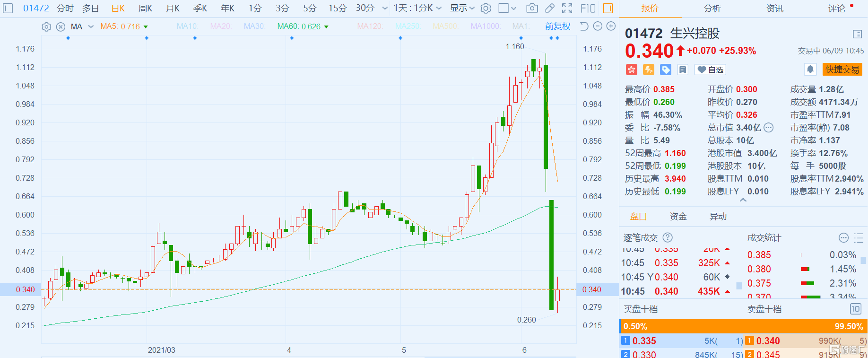Remove MA indicator with circled X
This screenshot has height=358, width=868.
point(61,26)
